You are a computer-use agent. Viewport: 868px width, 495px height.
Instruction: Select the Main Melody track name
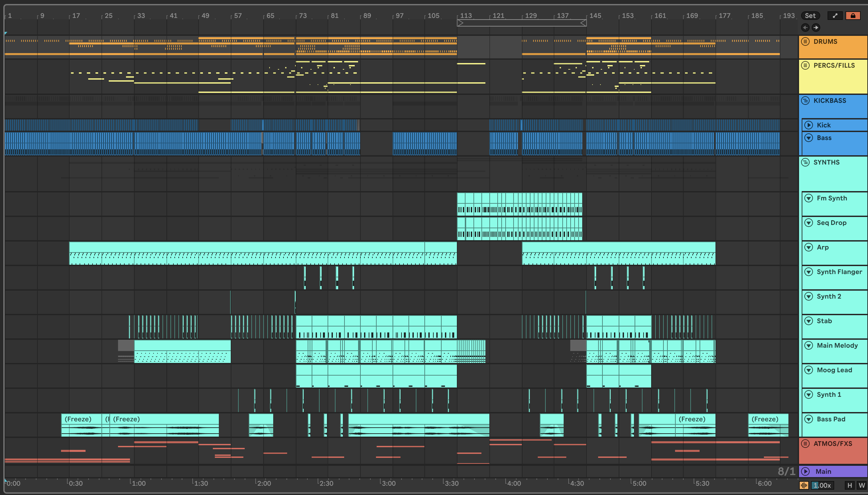coord(837,345)
